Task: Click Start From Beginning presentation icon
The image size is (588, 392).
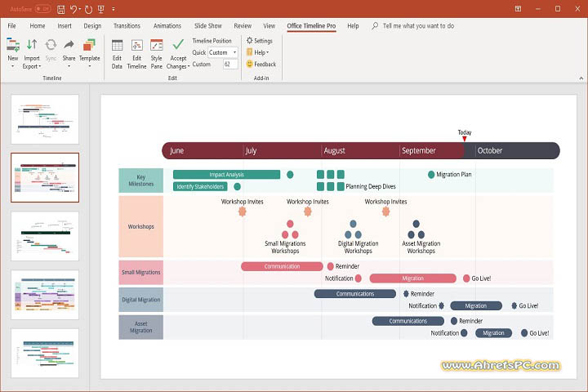Action: [x=101, y=9]
